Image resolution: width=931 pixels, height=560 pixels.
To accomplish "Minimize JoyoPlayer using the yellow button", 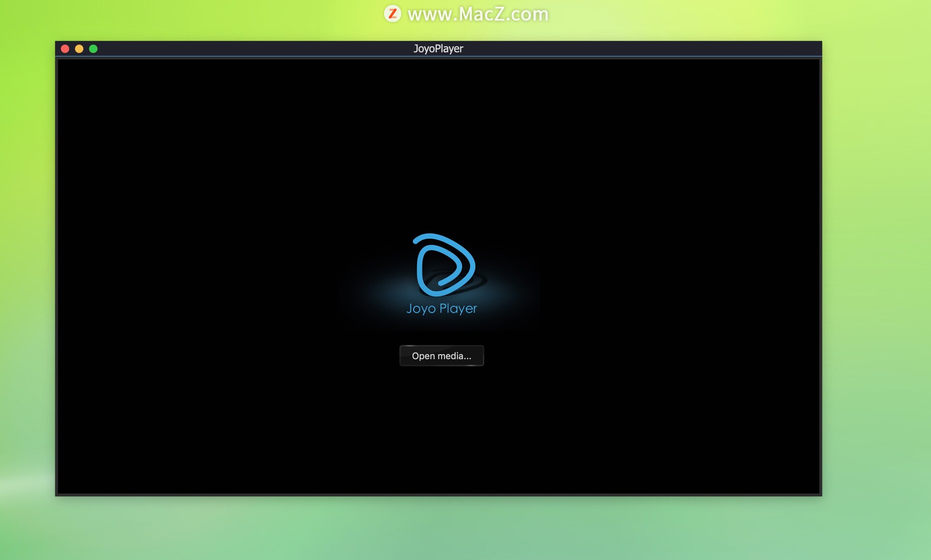I will 79,48.
